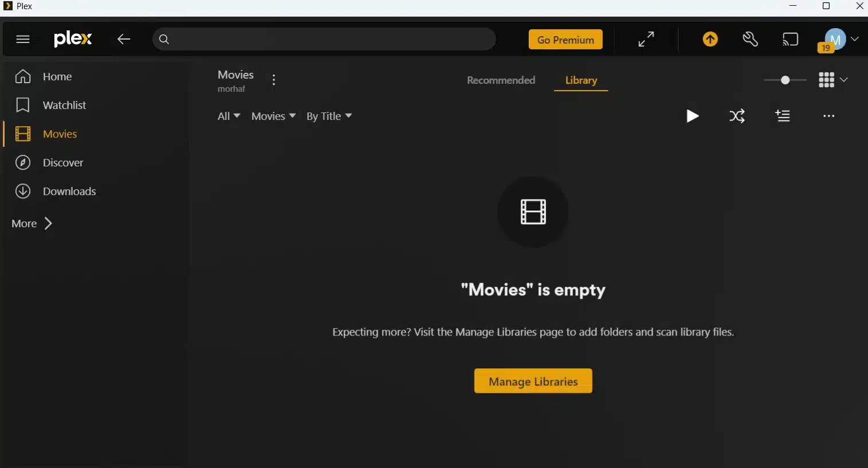
Task: Adjust the poster size slider
Action: 785,80
